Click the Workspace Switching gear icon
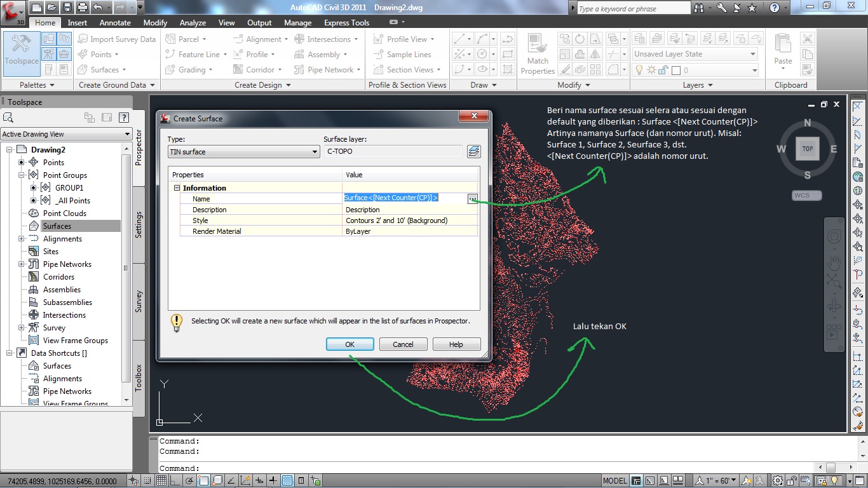This screenshot has height=488, width=868. [x=779, y=481]
